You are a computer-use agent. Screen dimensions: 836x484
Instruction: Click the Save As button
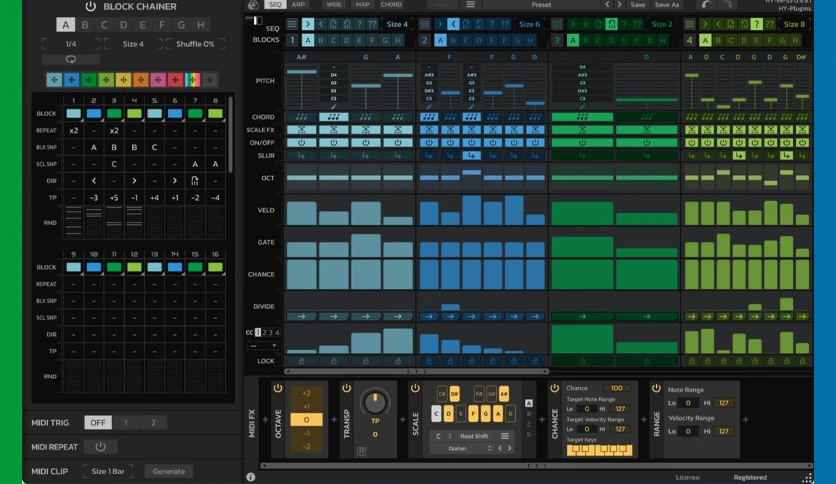point(667,4)
